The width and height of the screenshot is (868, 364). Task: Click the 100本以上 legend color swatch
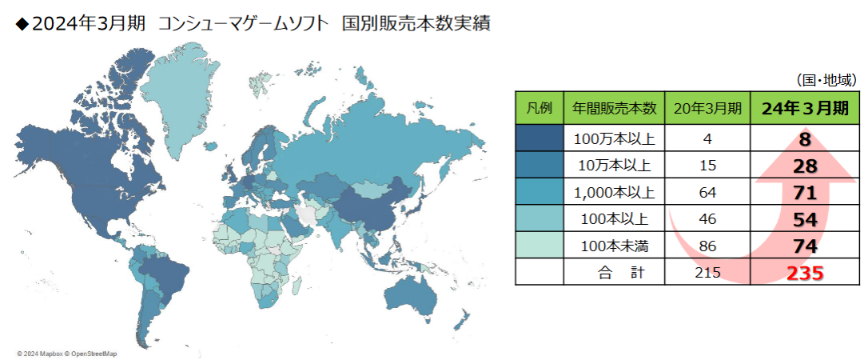coord(539,219)
